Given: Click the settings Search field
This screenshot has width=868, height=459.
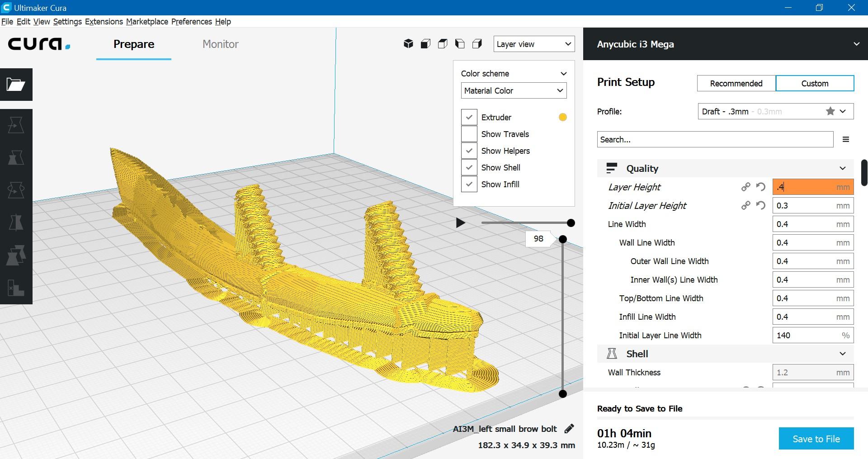Looking at the screenshot, I should click(x=715, y=139).
